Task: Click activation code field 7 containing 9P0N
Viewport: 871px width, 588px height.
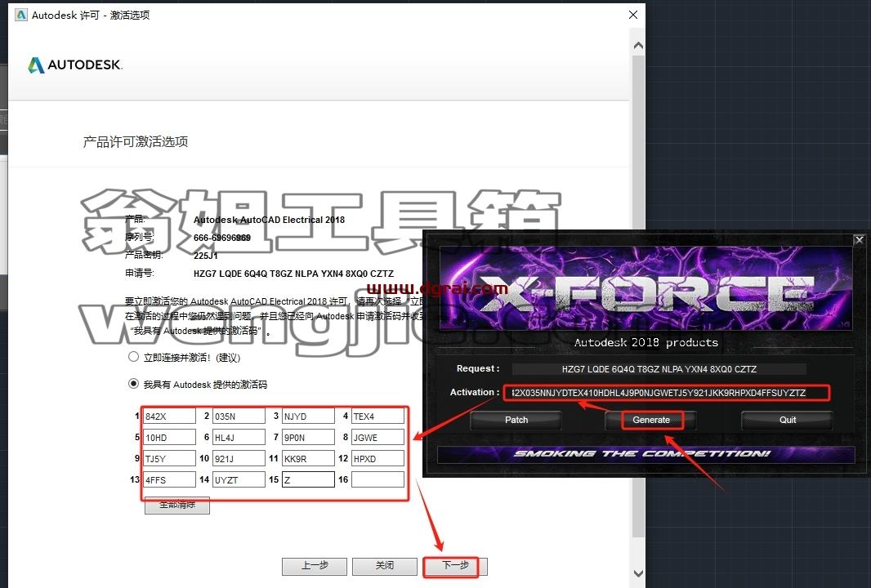Action: coord(308,438)
